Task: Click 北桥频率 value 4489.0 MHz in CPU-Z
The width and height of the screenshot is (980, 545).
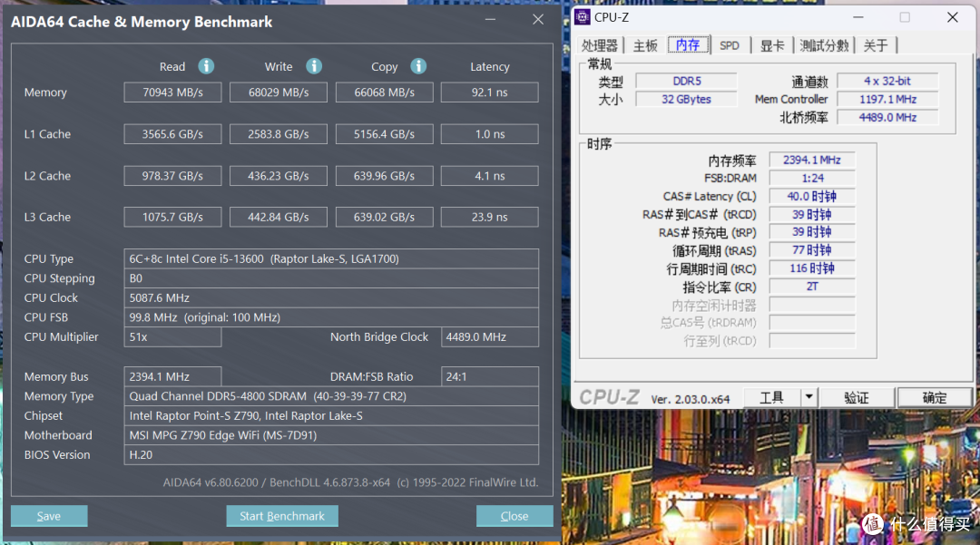Action: (x=887, y=117)
